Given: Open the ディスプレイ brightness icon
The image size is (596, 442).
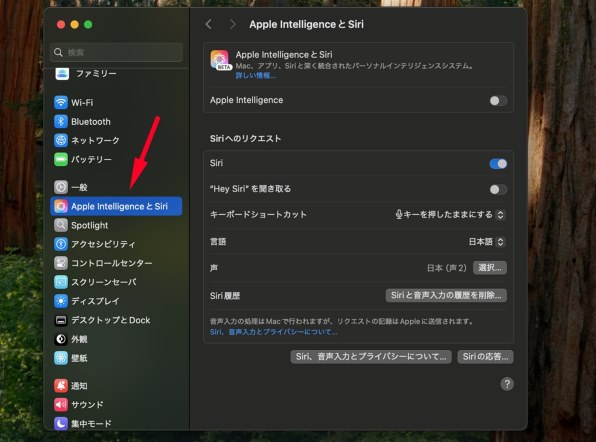Looking at the screenshot, I should pos(61,301).
